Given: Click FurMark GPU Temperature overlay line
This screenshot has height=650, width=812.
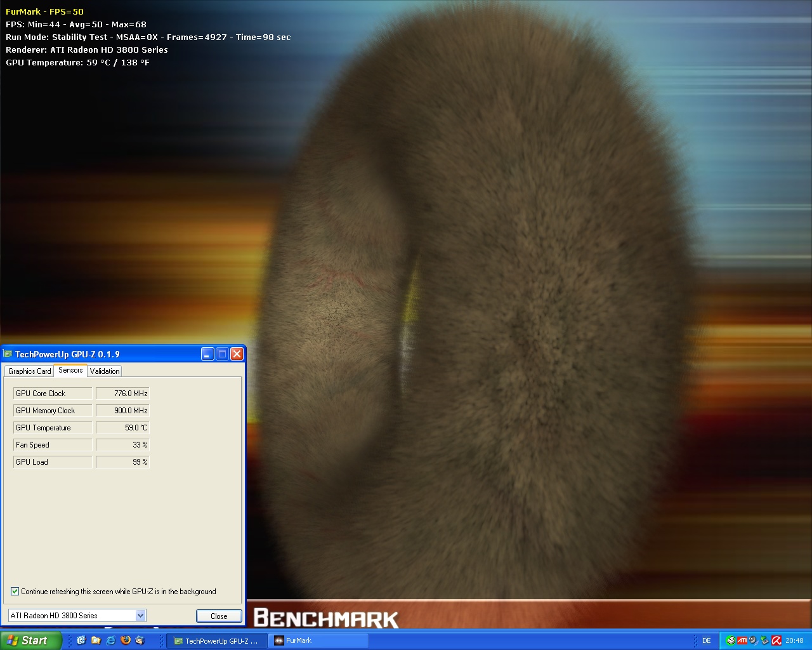Looking at the screenshot, I should (77, 62).
